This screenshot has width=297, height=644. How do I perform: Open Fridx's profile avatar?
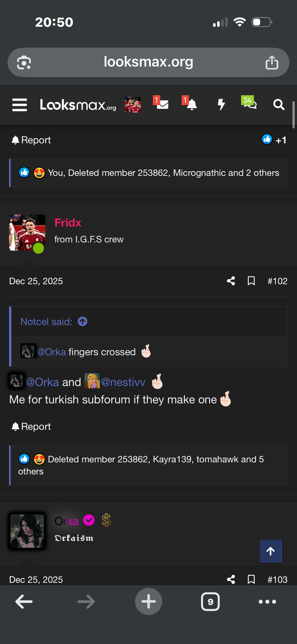click(x=27, y=233)
